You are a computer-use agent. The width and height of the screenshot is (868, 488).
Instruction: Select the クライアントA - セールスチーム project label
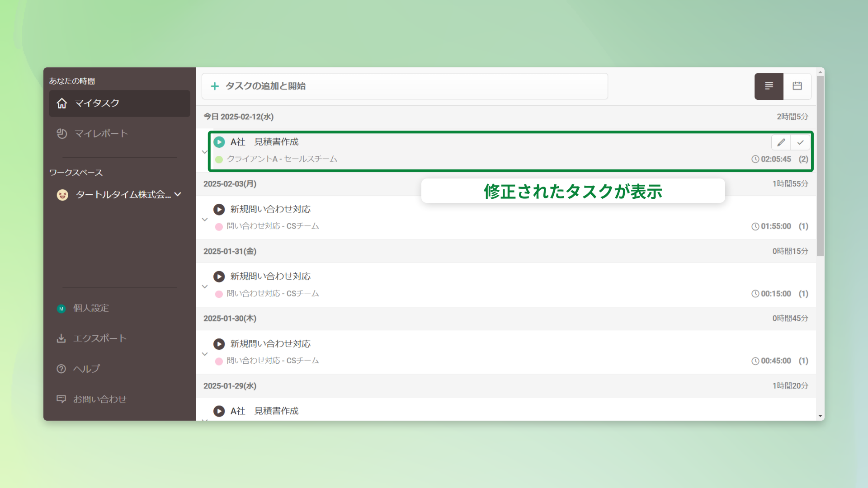(281, 159)
